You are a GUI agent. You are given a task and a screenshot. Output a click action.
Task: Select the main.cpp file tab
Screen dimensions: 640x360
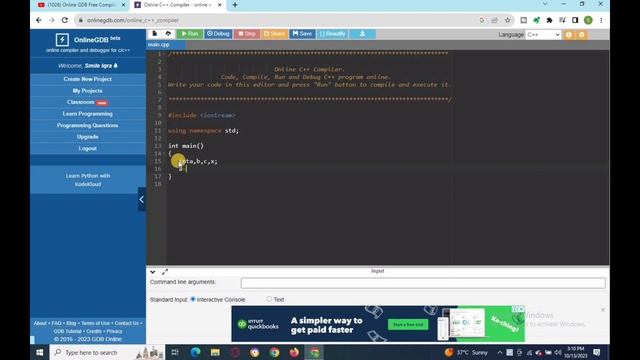(159, 44)
